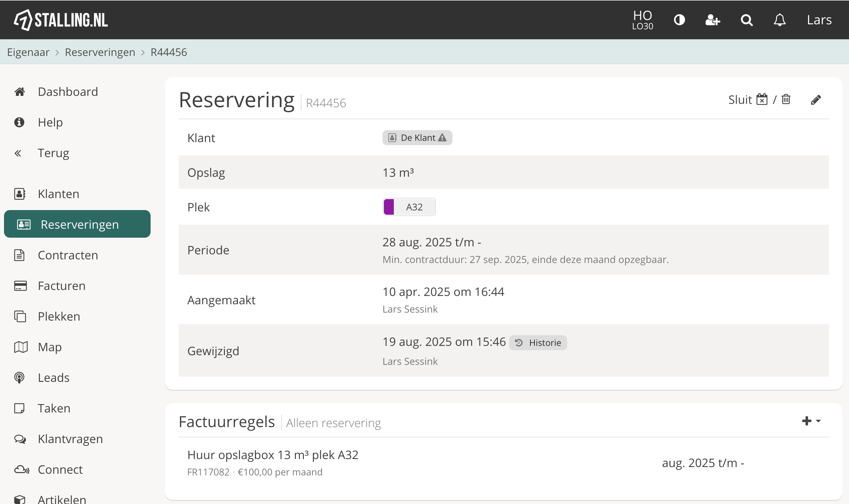Go to Reserveringen breadcrumb

point(100,52)
